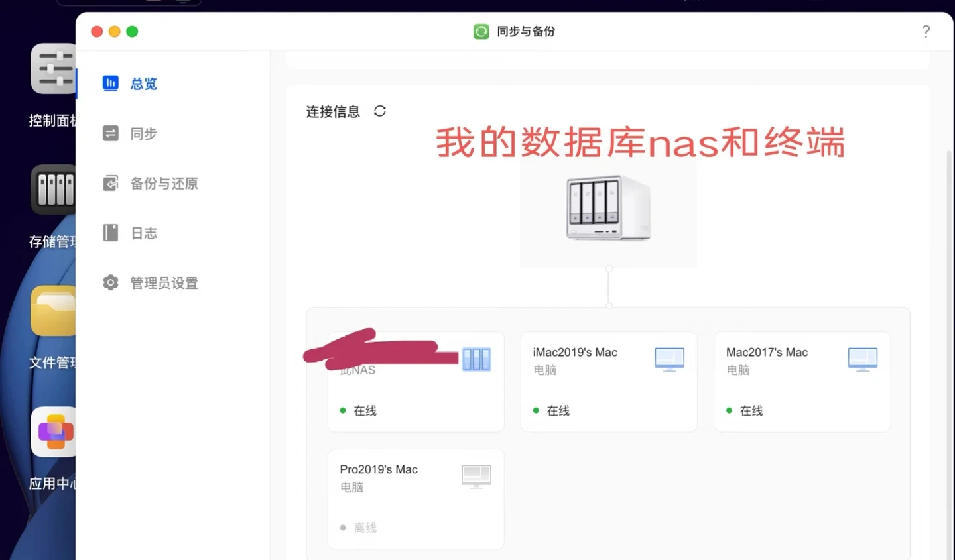Click the 总览 overview sidebar icon
Screen dimensions: 955x560
pyautogui.click(x=110, y=83)
